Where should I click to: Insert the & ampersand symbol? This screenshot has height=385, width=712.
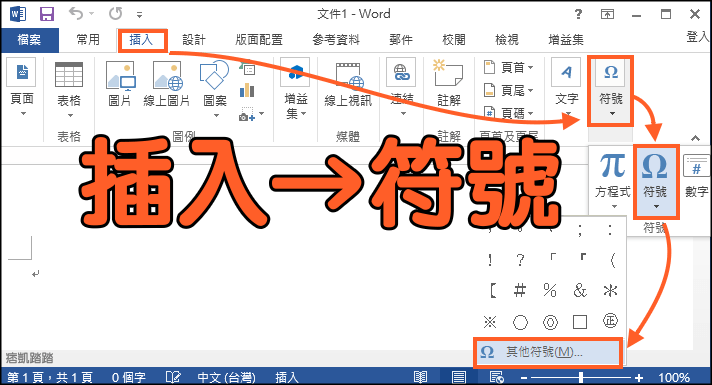point(580,290)
